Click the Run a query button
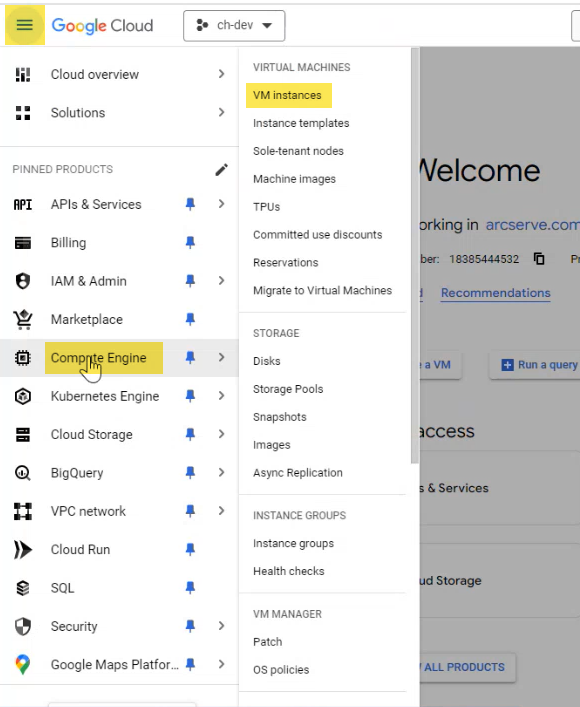The image size is (580, 707). pyautogui.click(x=536, y=365)
